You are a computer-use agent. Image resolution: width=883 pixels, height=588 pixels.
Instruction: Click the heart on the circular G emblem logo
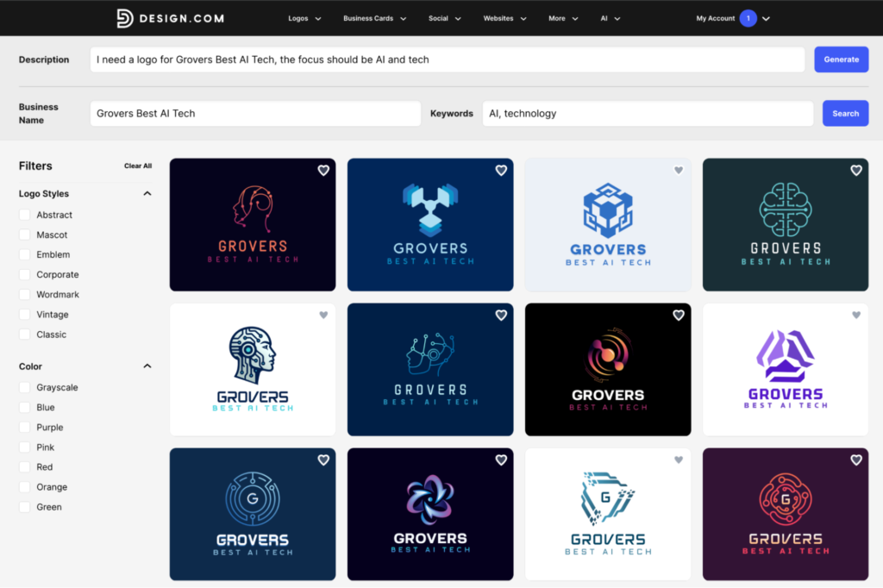[323, 460]
